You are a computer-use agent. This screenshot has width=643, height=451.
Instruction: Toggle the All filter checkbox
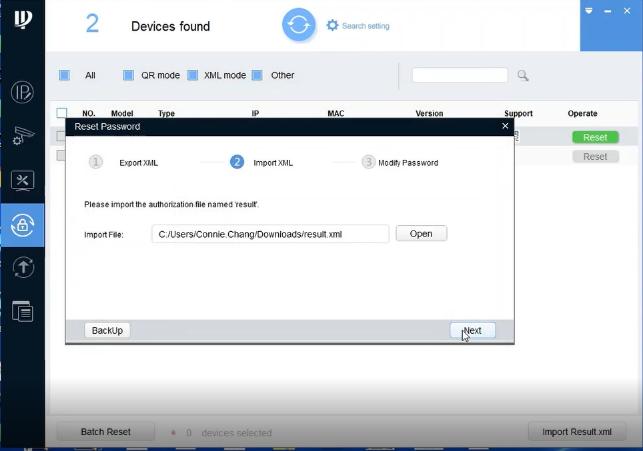coord(65,75)
